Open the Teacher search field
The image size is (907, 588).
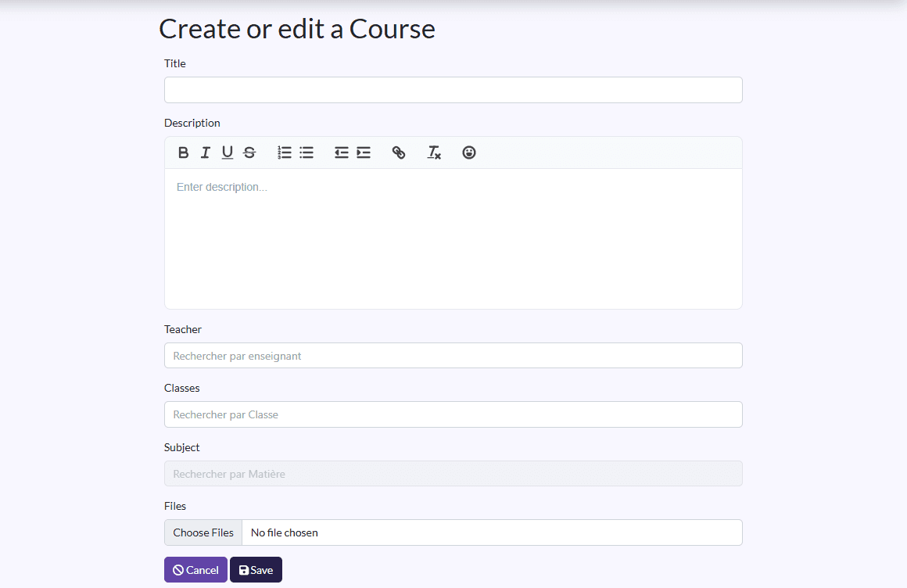tap(453, 355)
